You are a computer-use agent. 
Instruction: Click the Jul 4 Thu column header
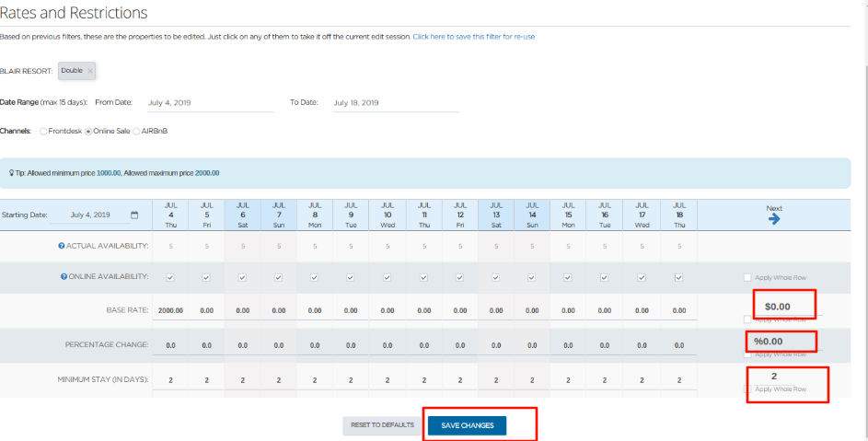170,215
